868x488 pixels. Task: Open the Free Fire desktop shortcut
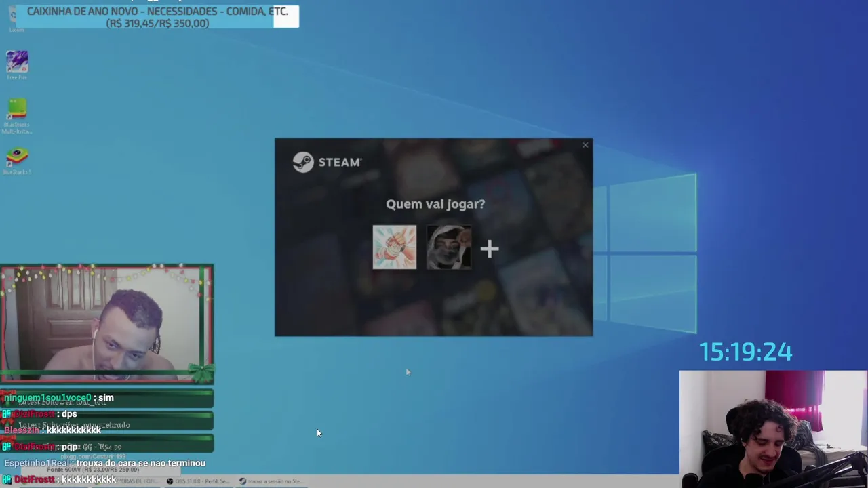(x=17, y=65)
